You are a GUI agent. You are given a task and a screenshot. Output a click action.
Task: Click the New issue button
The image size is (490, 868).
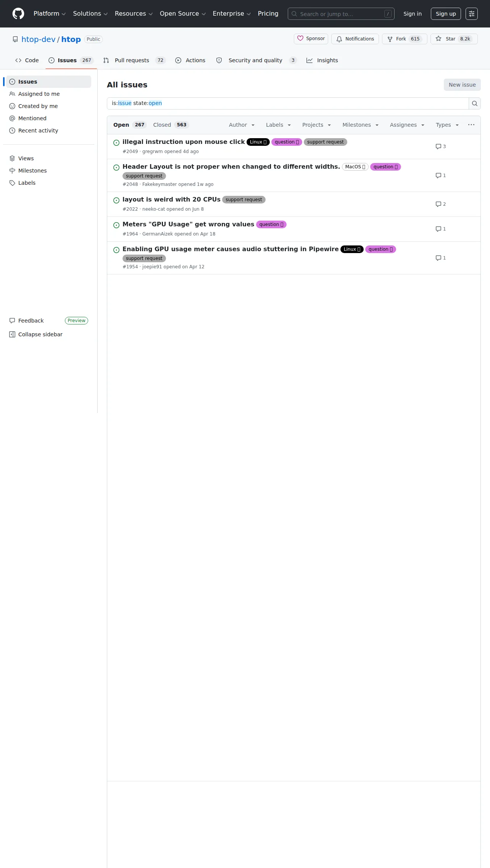point(462,85)
